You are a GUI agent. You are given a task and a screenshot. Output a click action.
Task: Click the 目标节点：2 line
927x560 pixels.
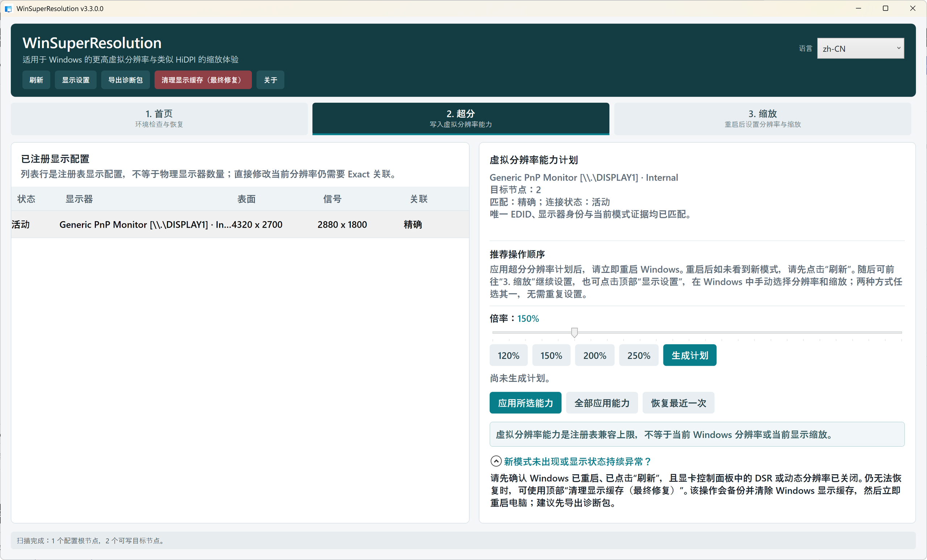515,190
